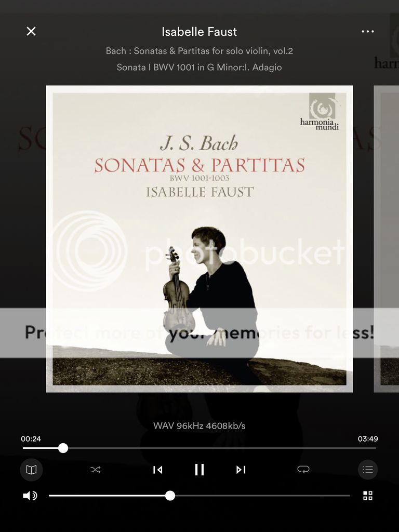399x532 pixels.
Task: Skip to next track
Action: tap(241, 470)
